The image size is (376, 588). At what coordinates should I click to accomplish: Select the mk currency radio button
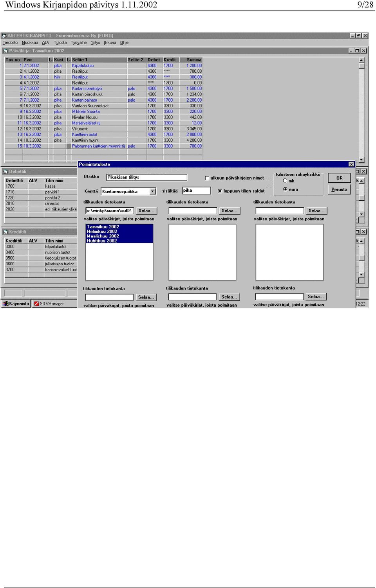click(x=285, y=181)
